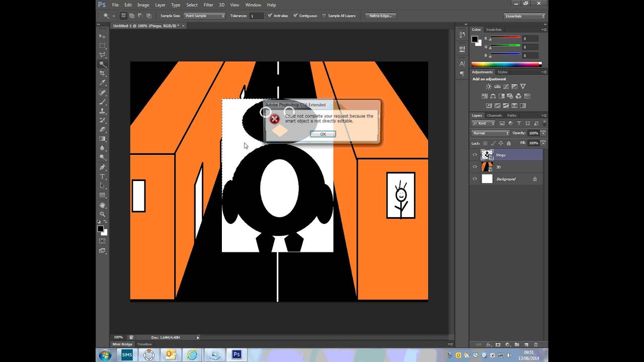The width and height of the screenshot is (644, 362).
Task: Select the Eyedropper tool
Action: pyautogui.click(x=102, y=83)
